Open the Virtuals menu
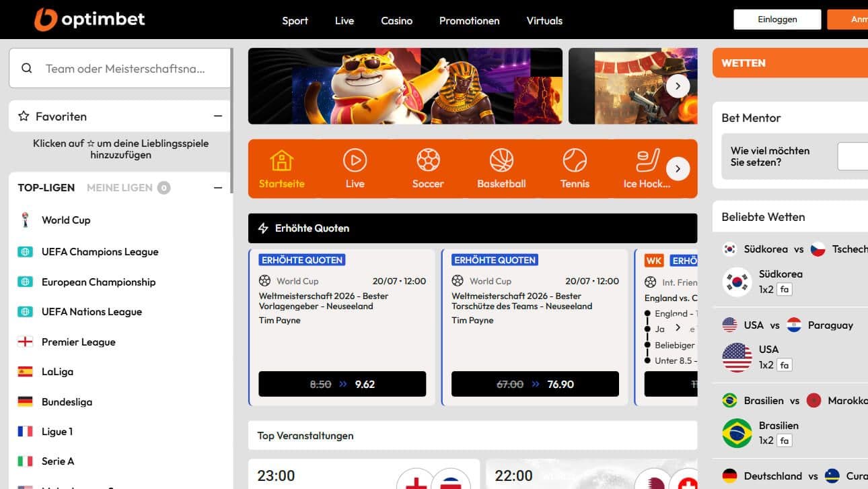The width and height of the screenshot is (868, 489). click(x=544, y=21)
